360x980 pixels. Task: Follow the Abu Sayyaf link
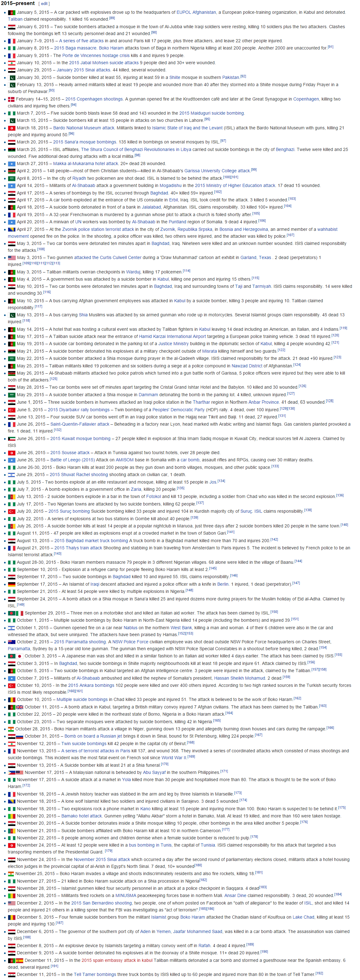(154, 773)
